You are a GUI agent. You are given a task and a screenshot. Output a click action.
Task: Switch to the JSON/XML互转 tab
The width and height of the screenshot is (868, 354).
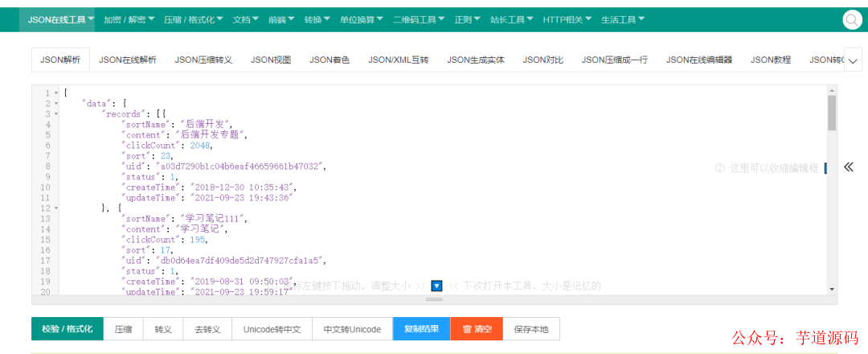(x=399, y=60)
